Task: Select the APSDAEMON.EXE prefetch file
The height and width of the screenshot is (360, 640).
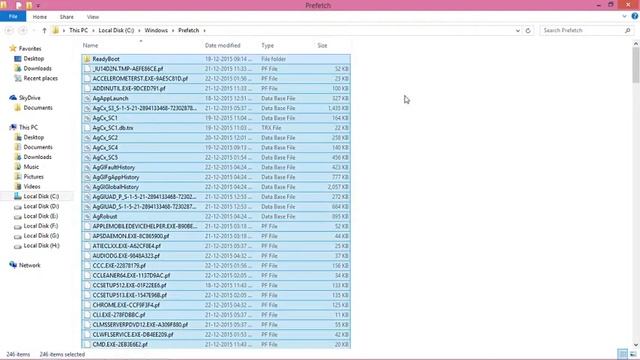Action: [216, 236]
